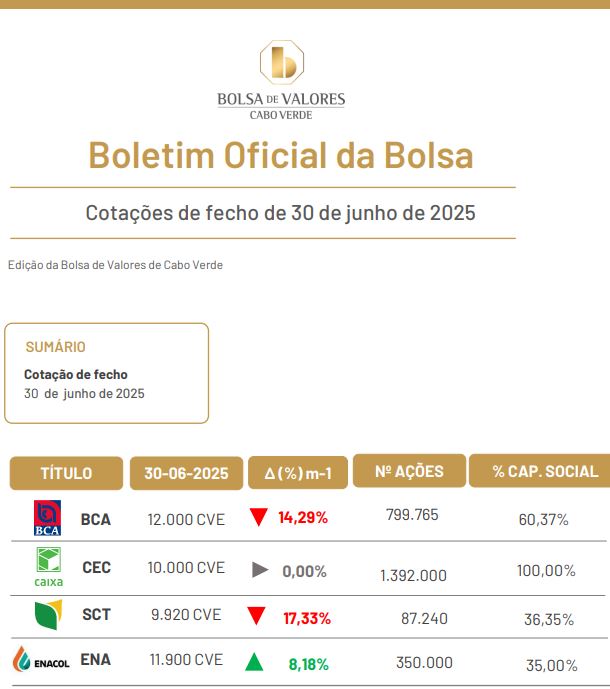Viewport: 610px width, 689px height.
Task: Click the SCT green leaf logo
Action: coord(48,614)
